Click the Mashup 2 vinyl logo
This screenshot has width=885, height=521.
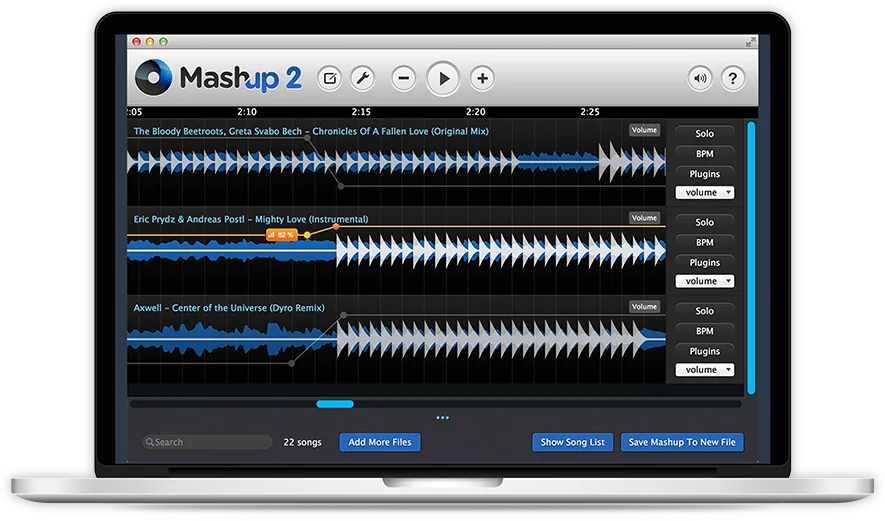[154, 77]
